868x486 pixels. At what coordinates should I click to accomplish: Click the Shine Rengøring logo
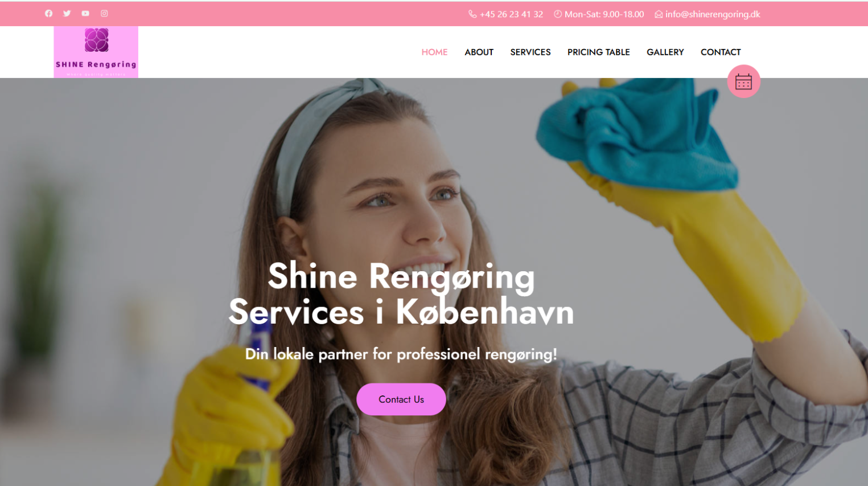pyautogui.click(x=96, y=52)
